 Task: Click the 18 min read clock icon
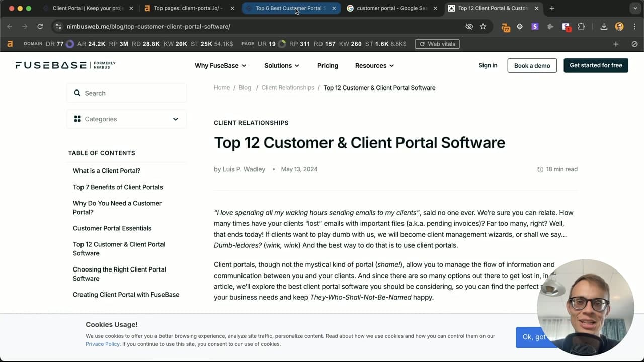(x=540, y=170)
